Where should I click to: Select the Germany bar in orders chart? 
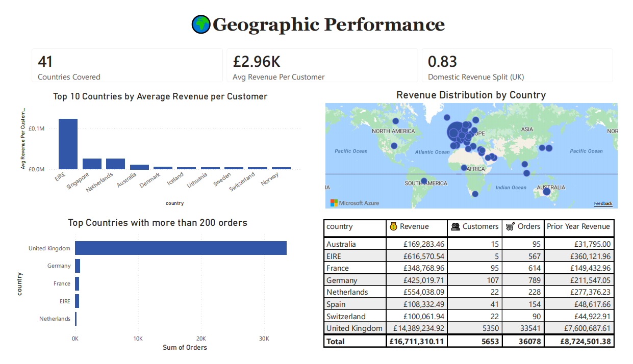[78, 266]
